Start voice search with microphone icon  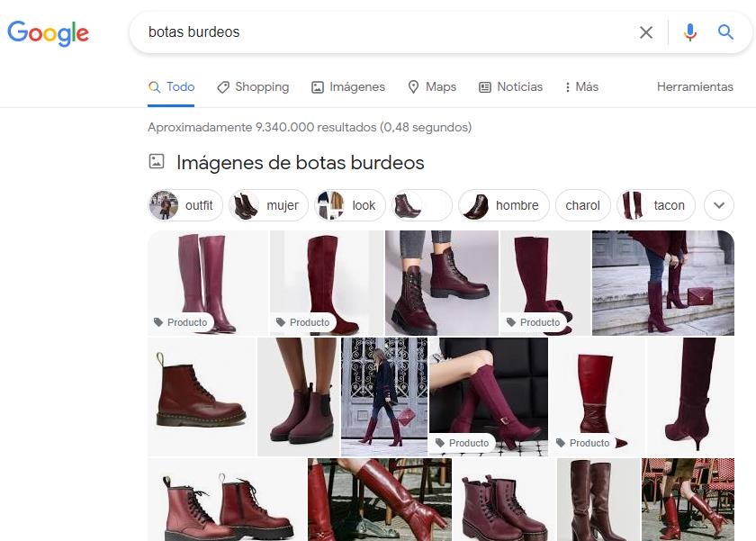[690, 32]
